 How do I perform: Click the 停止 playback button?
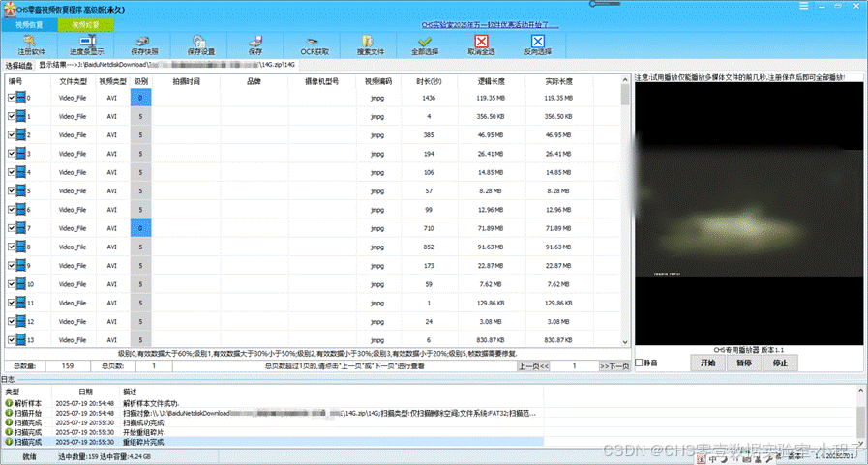(780, 363)
